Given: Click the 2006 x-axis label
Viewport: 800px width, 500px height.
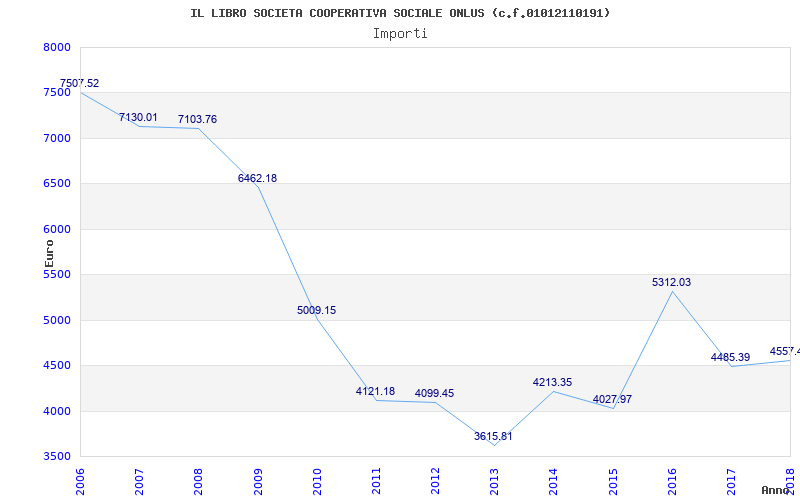Looking at the screenshot, I should click(80, 482).
